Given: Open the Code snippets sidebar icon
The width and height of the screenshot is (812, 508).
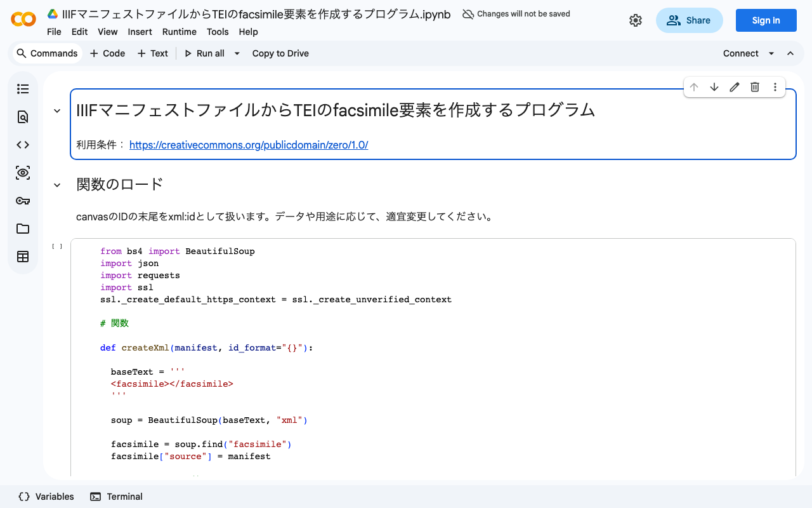Looking at the screenshot, I should pos(23,145).
